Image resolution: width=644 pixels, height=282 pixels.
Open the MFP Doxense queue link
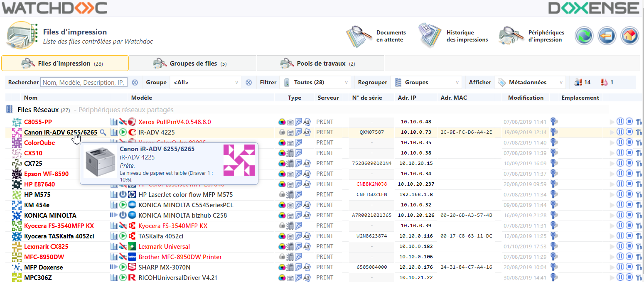click(44, 267)
